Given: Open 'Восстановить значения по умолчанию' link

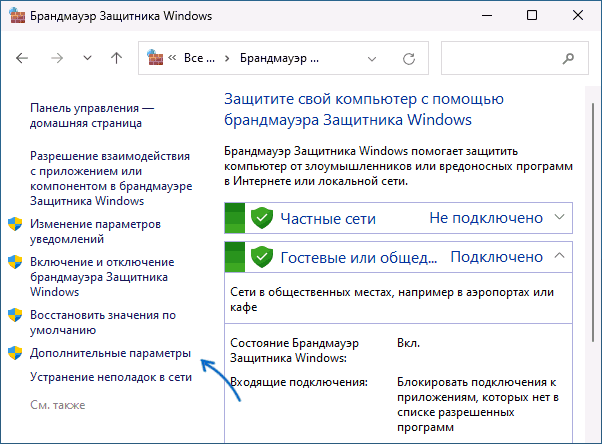Looking at the screenshot, I should (103, 323).
